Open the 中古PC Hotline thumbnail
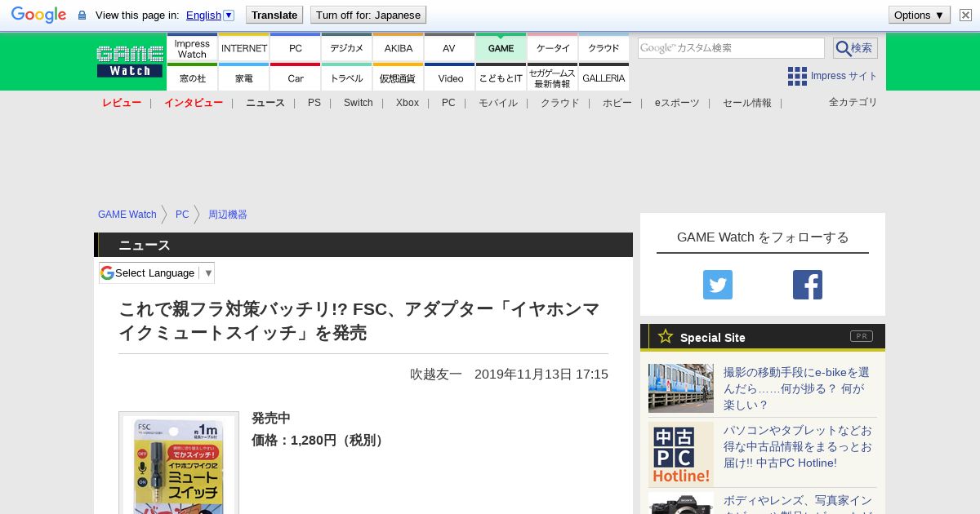Image resolution: width=980 pixels, height=514 pixels. [x=681, y=454]
